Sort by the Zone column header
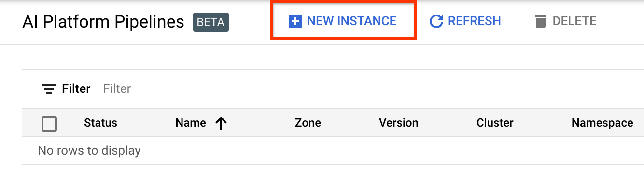644x177 pixels. pos(308,123)
